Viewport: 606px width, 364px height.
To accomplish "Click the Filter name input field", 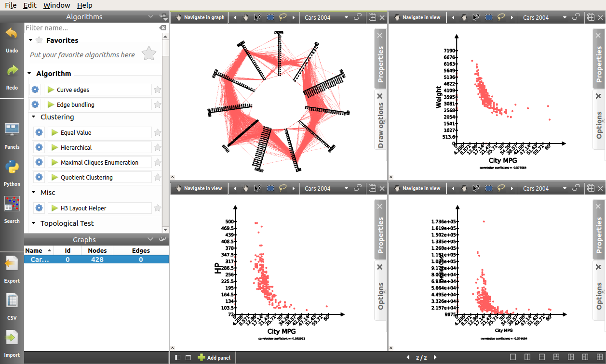I will (91, 28).
